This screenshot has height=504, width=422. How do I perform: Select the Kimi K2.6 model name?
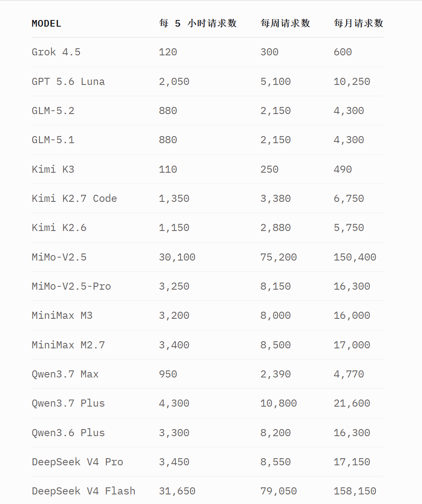[59, 228]
